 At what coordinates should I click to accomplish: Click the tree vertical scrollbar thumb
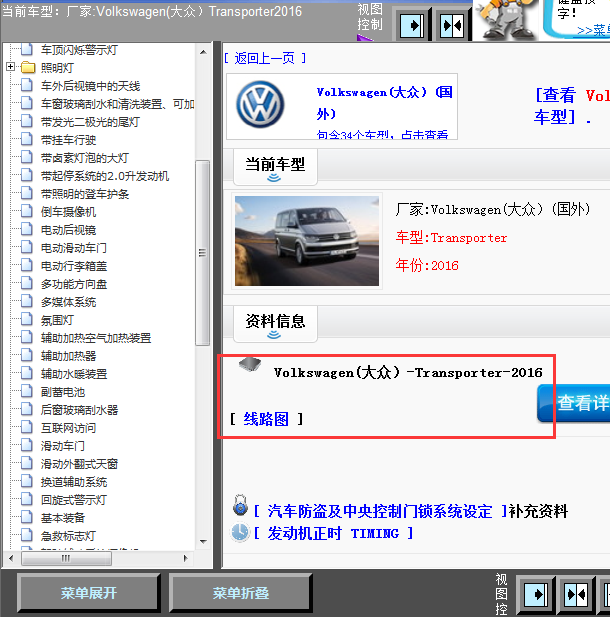tap(203, 253)
